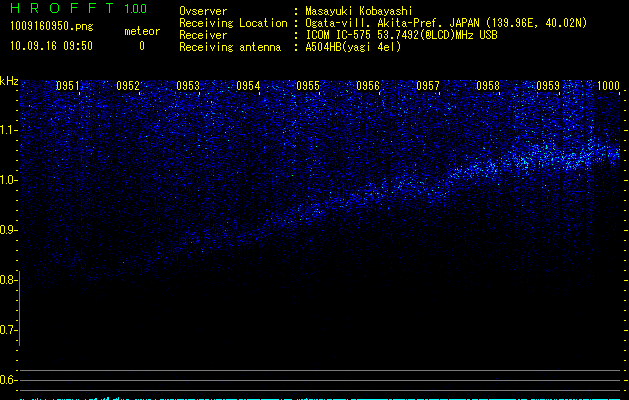Click the Receiving antenna label
Image resolution: width=629 pixels, height=400 pixels.
230,47
